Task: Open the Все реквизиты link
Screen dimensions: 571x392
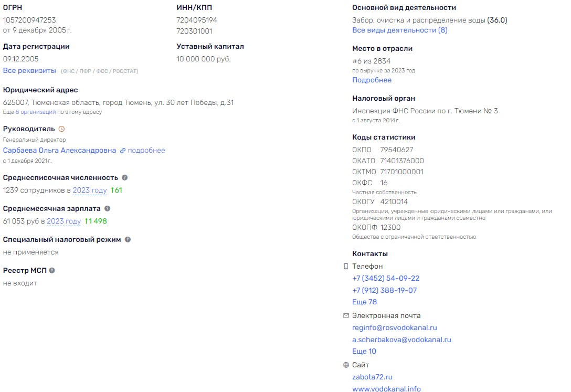Action: [x=29, y=71]
